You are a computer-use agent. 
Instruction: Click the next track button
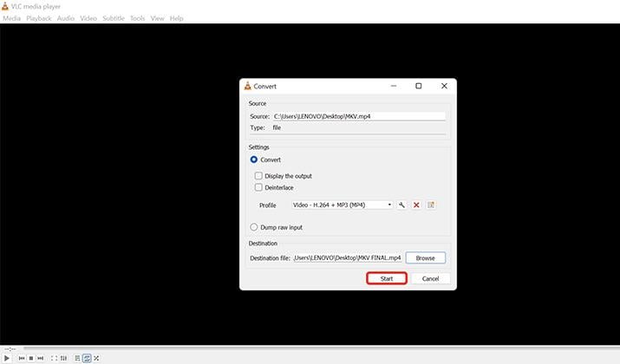click(x=41, y=358)
